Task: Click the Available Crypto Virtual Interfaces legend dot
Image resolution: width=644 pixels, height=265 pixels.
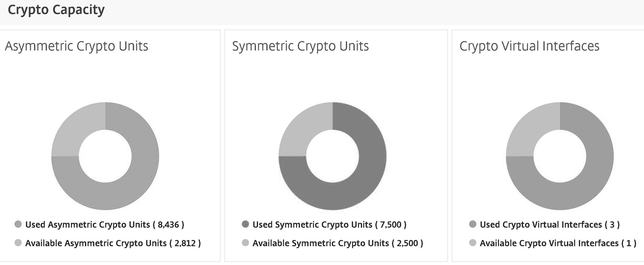Action: click(x=473, y=243)
